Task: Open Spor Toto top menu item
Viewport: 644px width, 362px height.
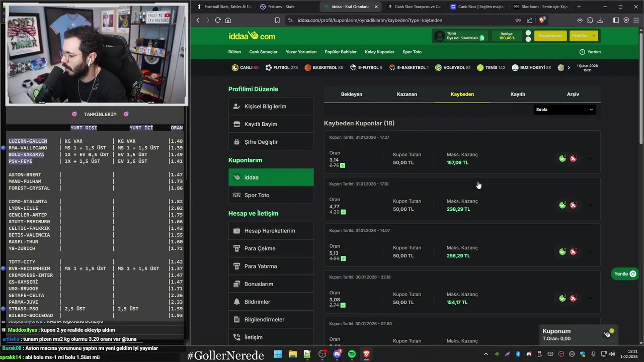Action: click(x=412, y=52)
